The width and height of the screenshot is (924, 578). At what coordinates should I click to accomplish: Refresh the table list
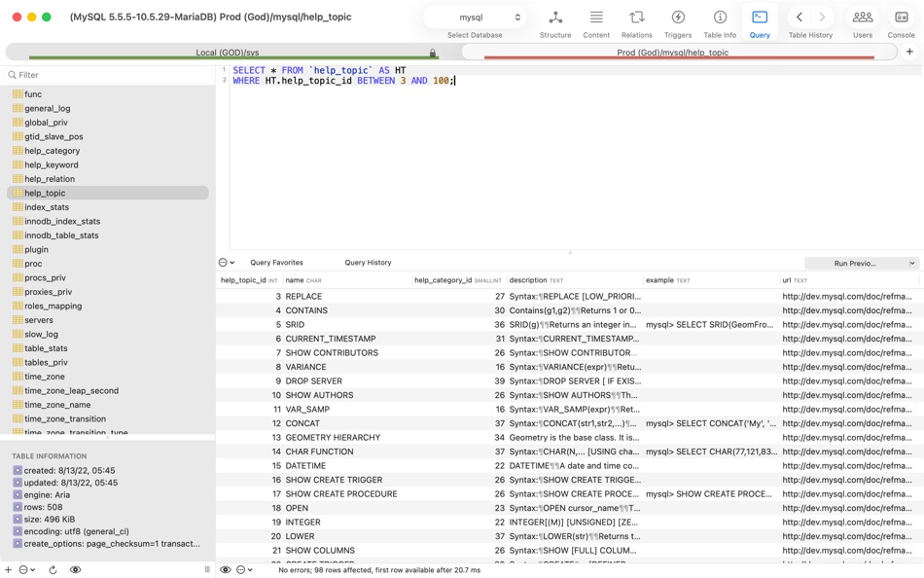click(x=53, y=570)
